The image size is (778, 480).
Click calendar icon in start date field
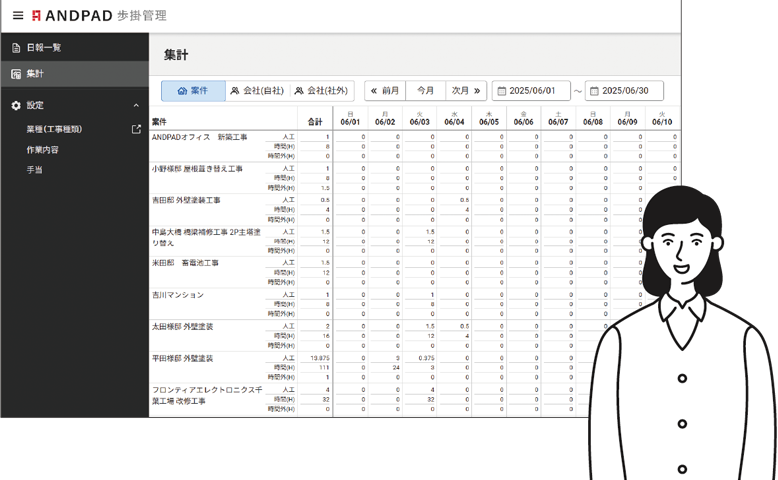point(500,91)
